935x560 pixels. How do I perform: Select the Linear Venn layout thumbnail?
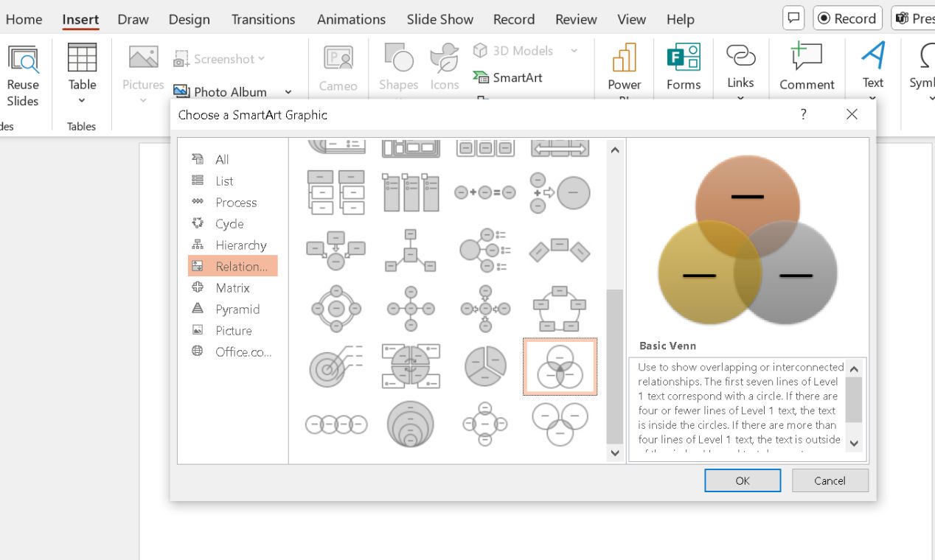(x=336, y=424)
